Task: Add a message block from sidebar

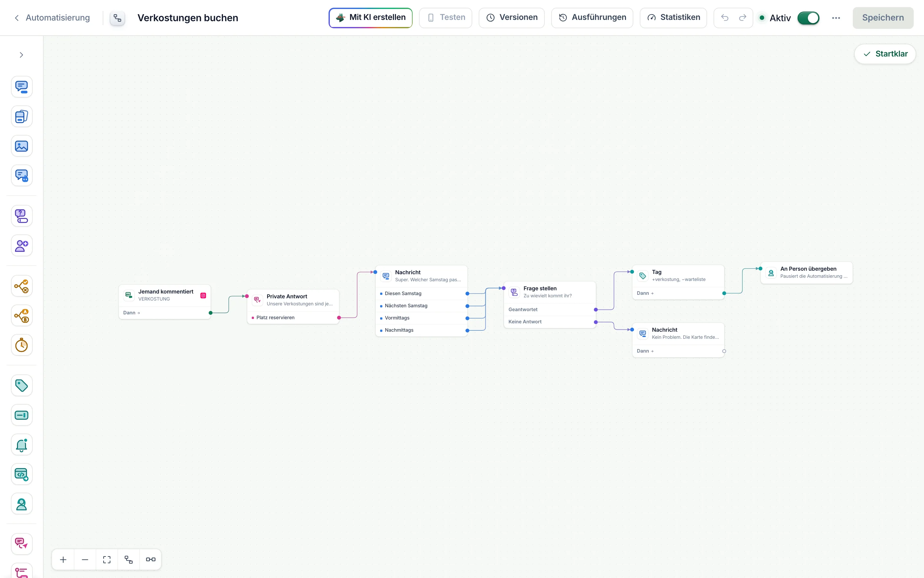Action: click(21, 87)
